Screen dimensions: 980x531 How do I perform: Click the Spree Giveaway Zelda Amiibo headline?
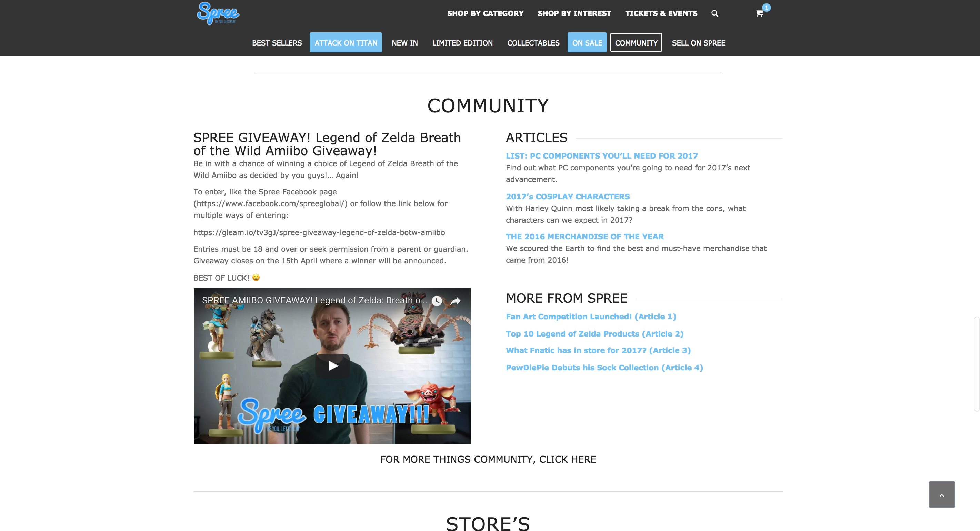pos(327,144)
